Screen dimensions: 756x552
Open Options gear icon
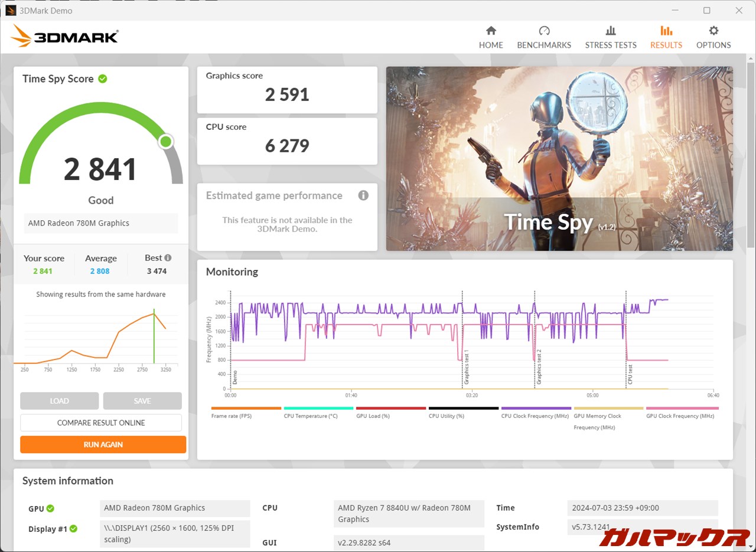click(x=713, y=31)
